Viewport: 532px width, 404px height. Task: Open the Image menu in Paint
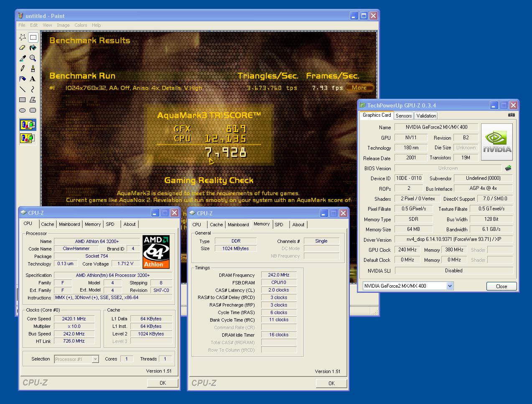click(63, 25)
